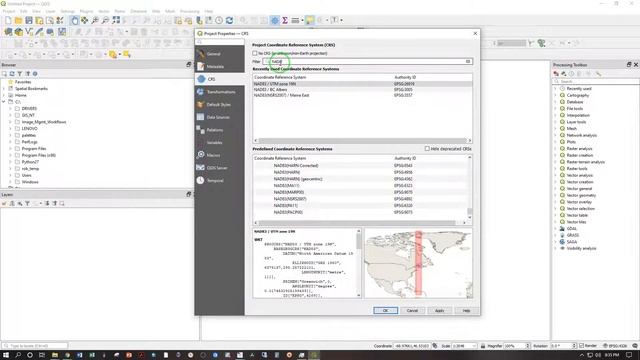Expand the Cartography toolbox group
This screenshot has height=360, width=640.
tap(556, 95)
